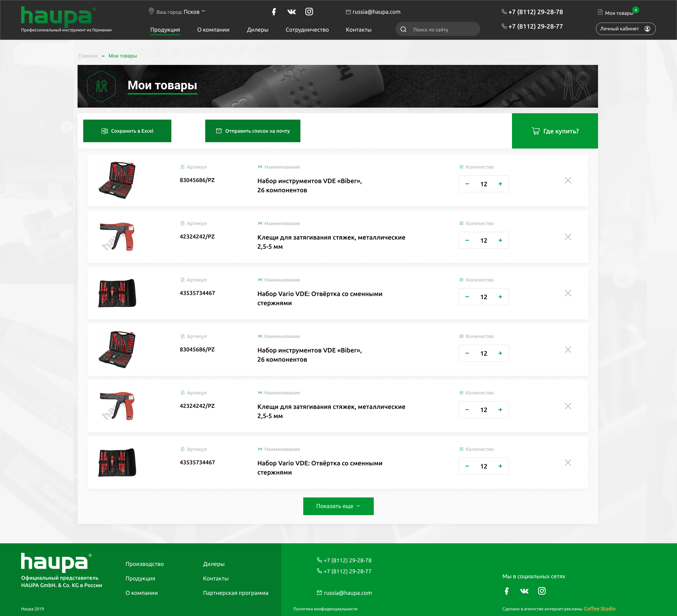Decrease quantity of second item with minus
This screenshot has width=677, height=616.
(467, 240)
